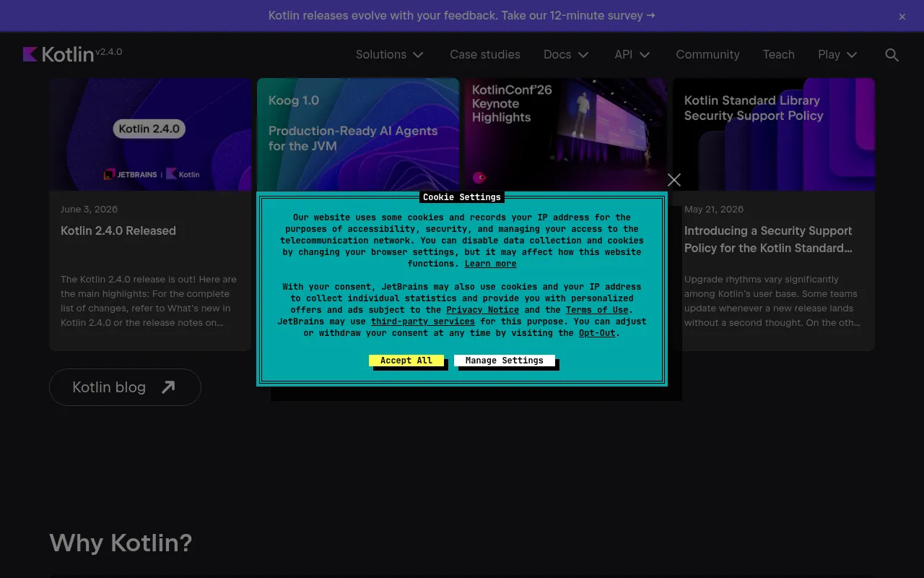Click the v2.4.0 version label

pos(109,52)
